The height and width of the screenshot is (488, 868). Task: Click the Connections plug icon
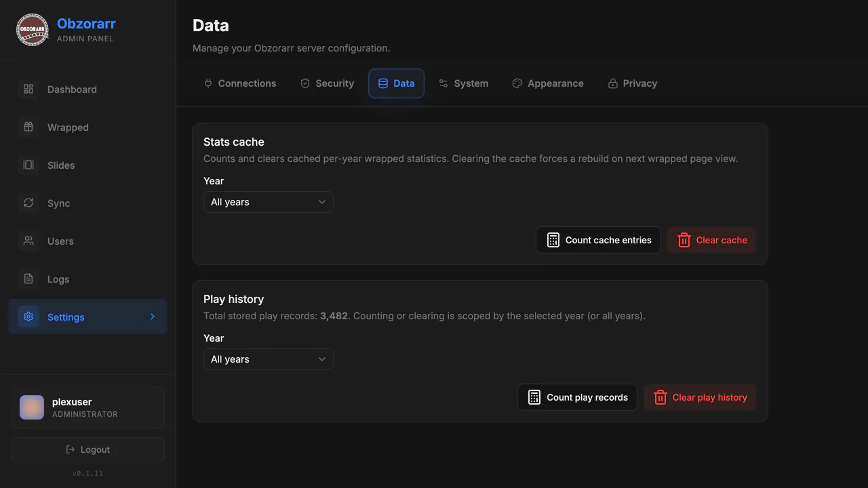208,83
